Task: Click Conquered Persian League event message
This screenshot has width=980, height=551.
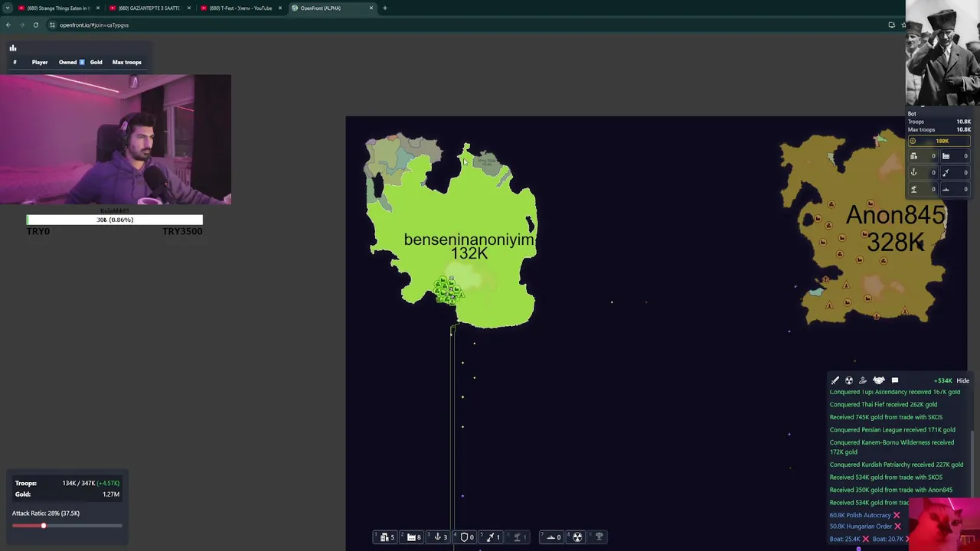Action: pyautogui.click(x=892, y=429)
